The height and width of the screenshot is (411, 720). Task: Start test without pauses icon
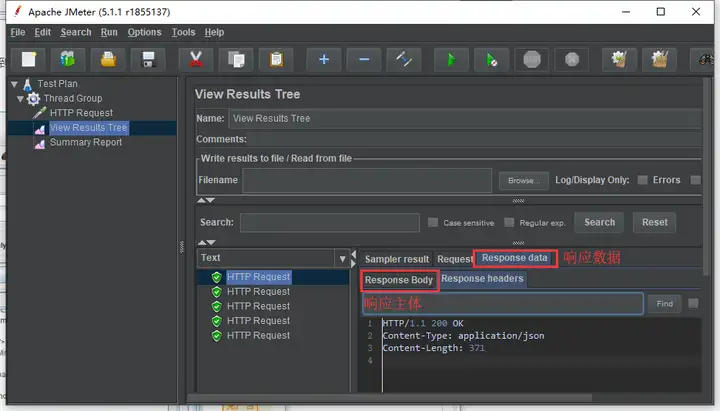[491, 59]
